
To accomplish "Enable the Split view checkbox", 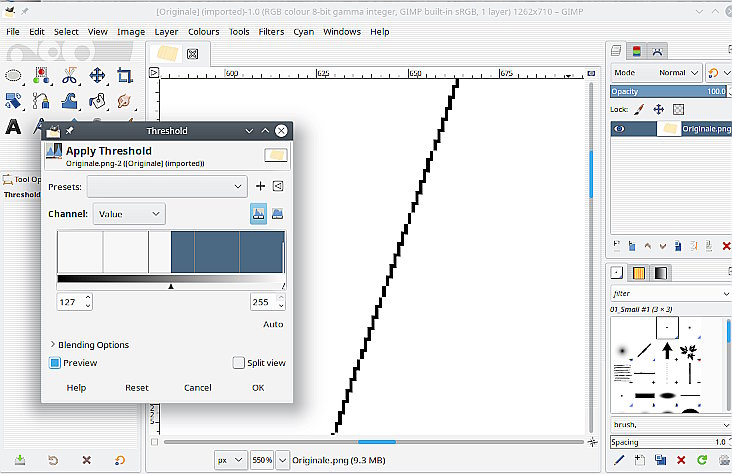I will [239, 363].
